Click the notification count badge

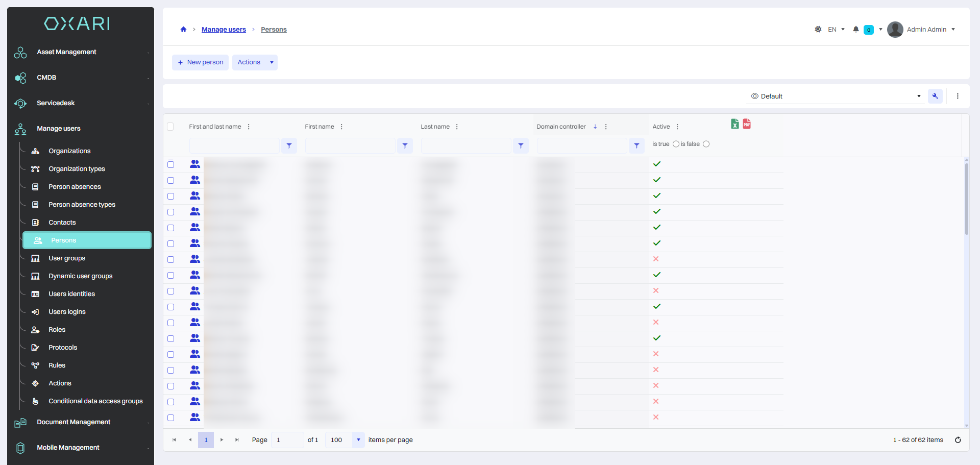pos(868,30)
